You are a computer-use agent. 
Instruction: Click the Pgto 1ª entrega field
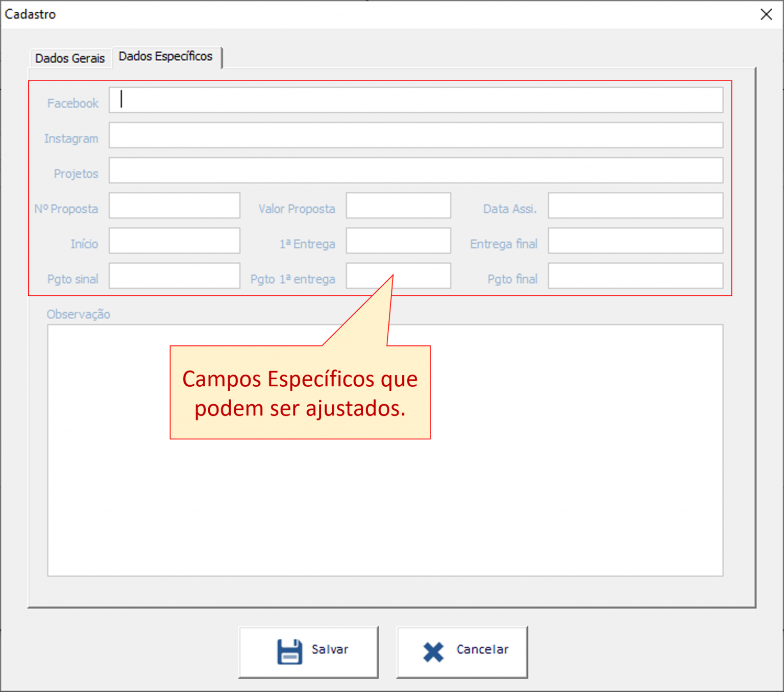coord(398,276)
